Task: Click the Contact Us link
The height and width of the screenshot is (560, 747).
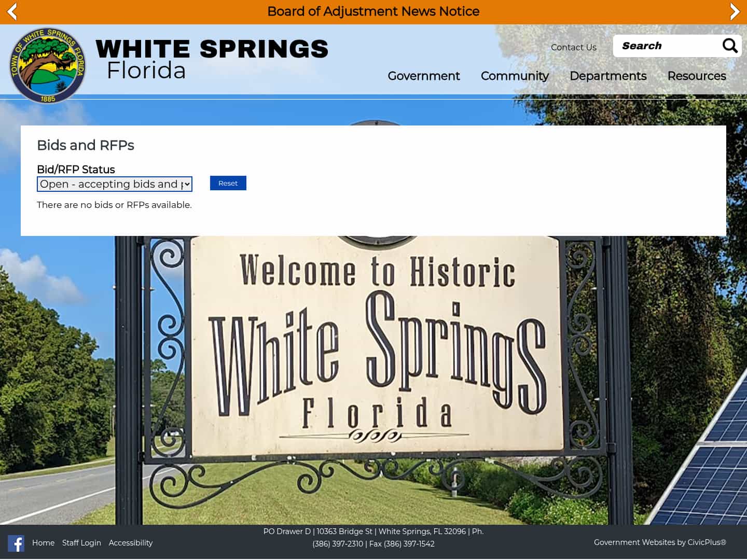Action: (x=574, y=47)
